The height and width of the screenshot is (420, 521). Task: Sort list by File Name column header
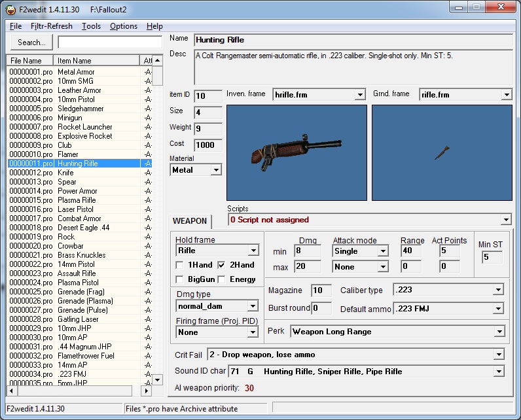(x=30, y=61)
